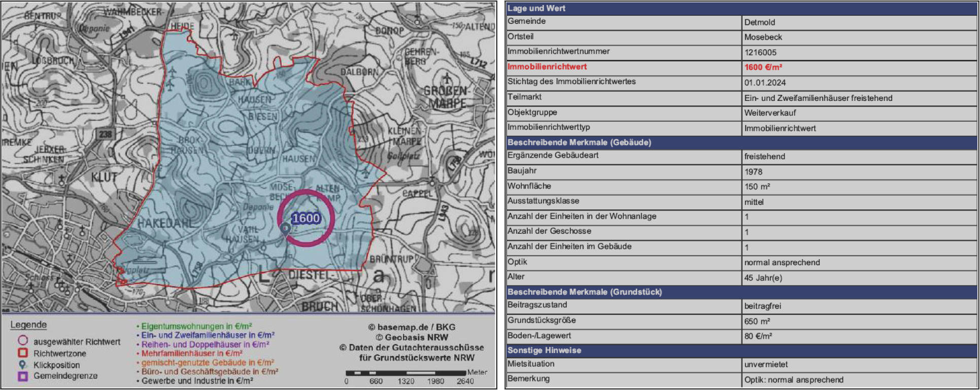Select legend entry 'Gewerbe und Industrie in €/m²'
980x390 pixels.
click(x=197, y=381)
